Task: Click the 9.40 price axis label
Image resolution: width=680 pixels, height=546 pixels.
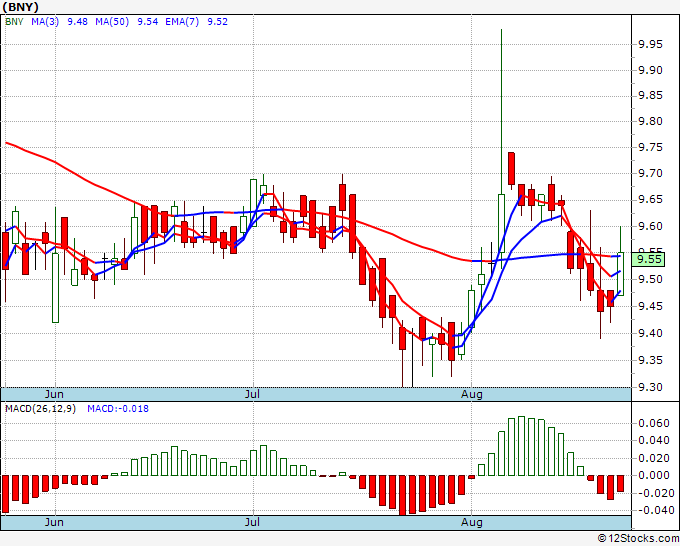Action: 650,333
